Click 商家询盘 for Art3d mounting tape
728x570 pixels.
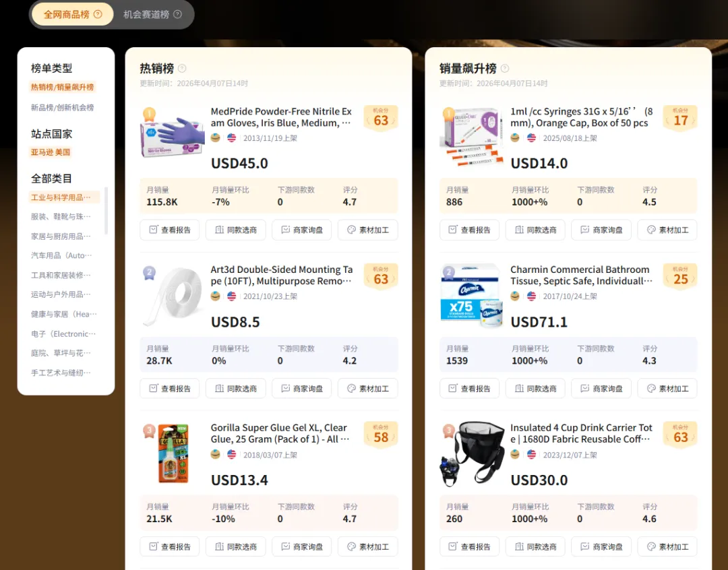[301, 389]
